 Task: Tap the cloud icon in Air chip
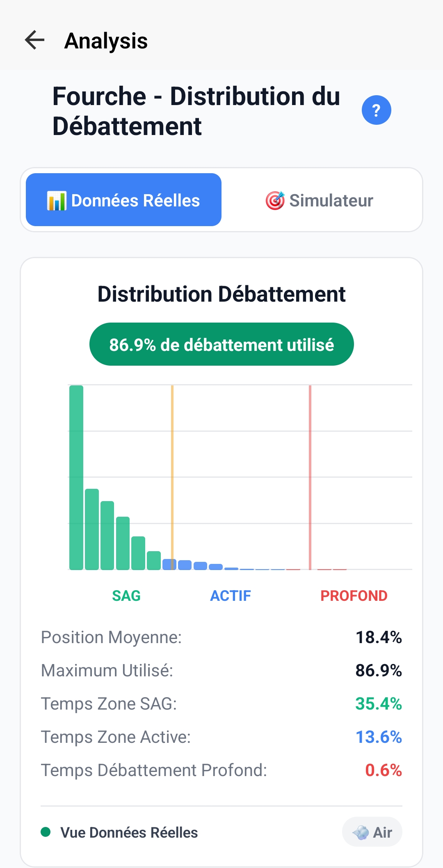pos(361,832)
